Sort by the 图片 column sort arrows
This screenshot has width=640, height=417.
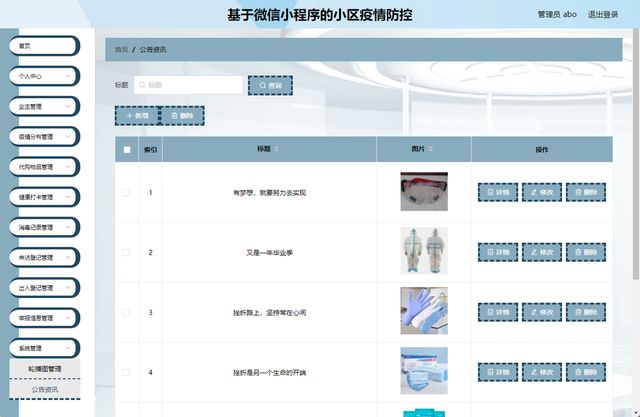pyautogui.click(x=430, y=149)
